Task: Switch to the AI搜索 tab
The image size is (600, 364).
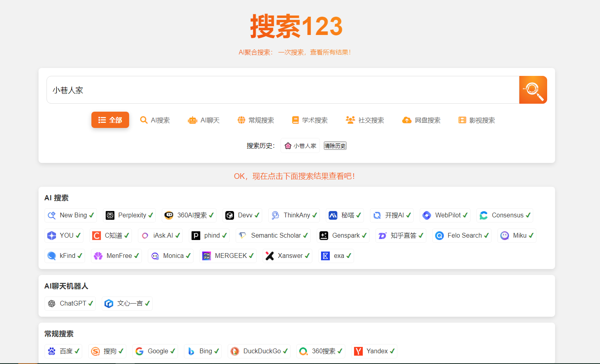Action: click(155, 120)
